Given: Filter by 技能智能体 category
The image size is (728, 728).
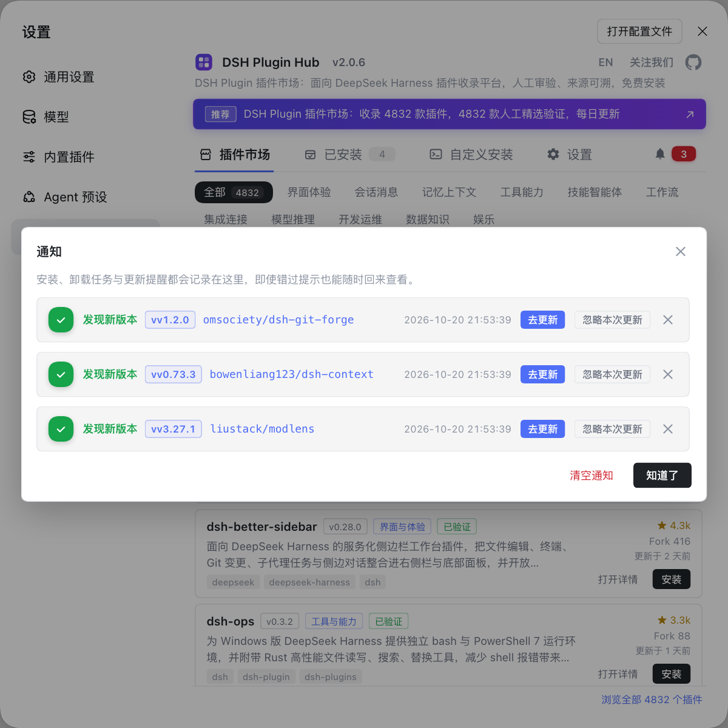Looking at the screenshot, I should coord(595,192).
